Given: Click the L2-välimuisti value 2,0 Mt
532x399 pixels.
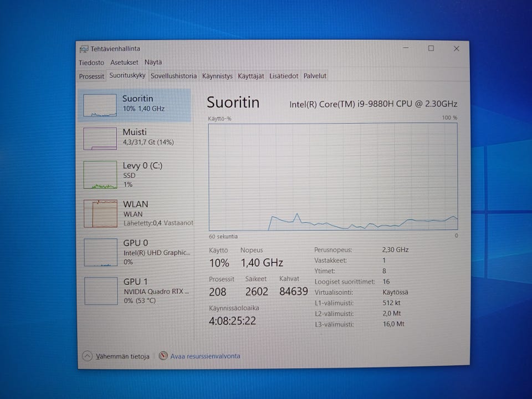Looking at the screenshot, I should coord(392,314).
